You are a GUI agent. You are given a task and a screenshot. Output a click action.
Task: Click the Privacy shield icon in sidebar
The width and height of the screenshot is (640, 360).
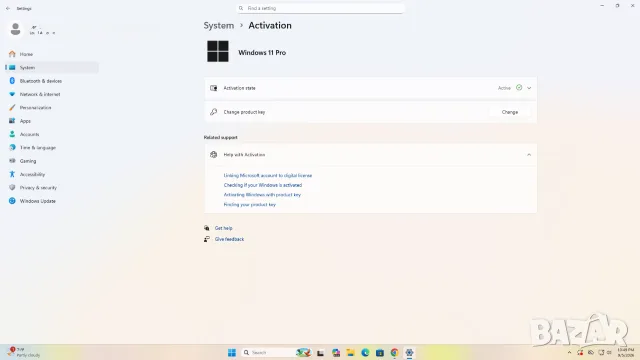pos(12,187)
